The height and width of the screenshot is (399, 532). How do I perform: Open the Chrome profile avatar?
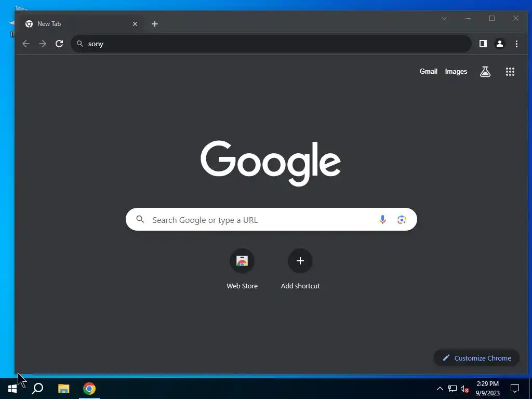click(500, 44)
